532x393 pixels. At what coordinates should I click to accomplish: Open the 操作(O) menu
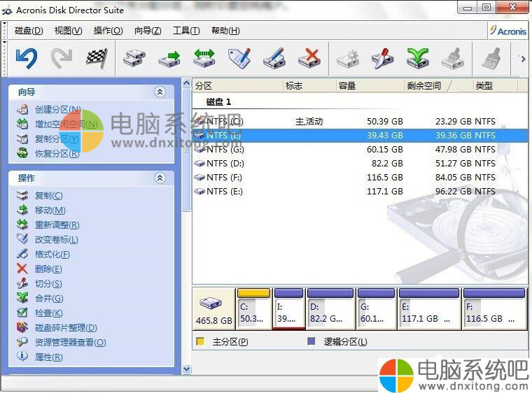point(108,31)
